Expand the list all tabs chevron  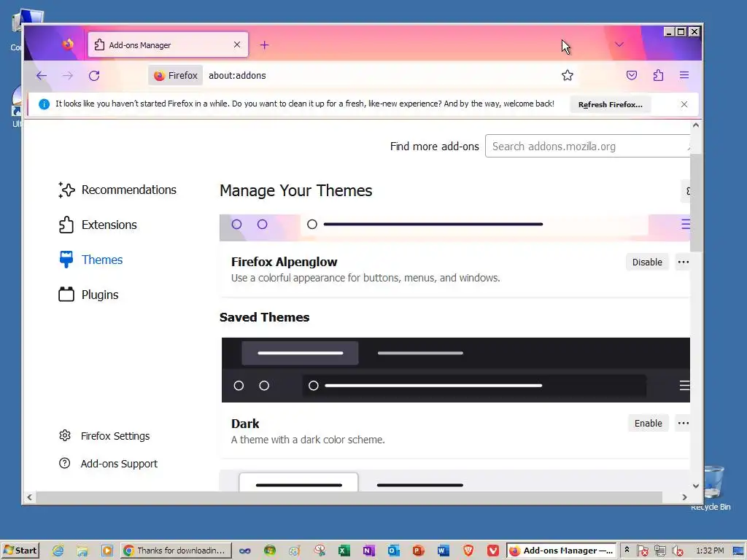tap(619, 44)
